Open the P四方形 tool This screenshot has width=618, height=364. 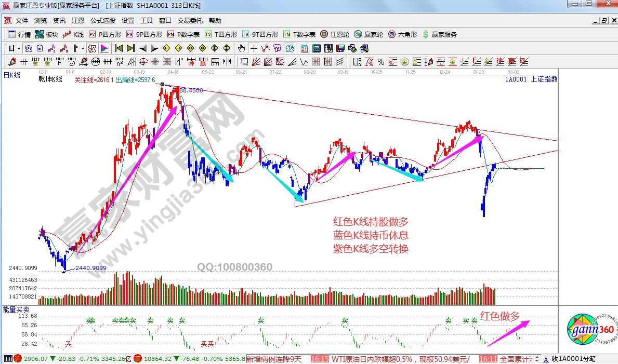[104, 34]
